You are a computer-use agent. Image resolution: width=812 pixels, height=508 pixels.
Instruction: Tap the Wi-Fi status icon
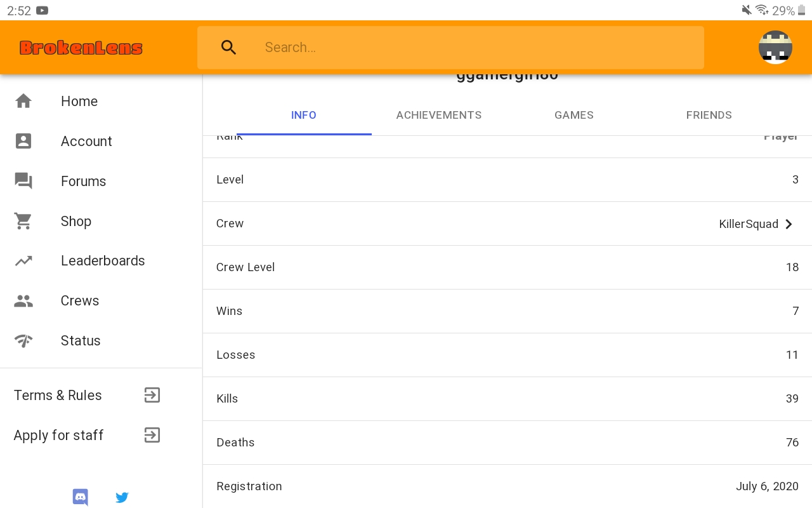(x=762, y=10)
